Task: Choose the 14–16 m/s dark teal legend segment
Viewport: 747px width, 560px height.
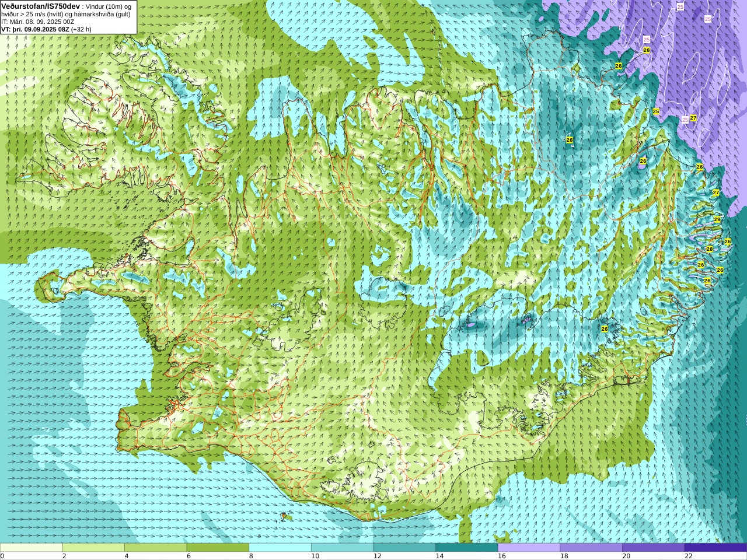Action: pos(467,548)
